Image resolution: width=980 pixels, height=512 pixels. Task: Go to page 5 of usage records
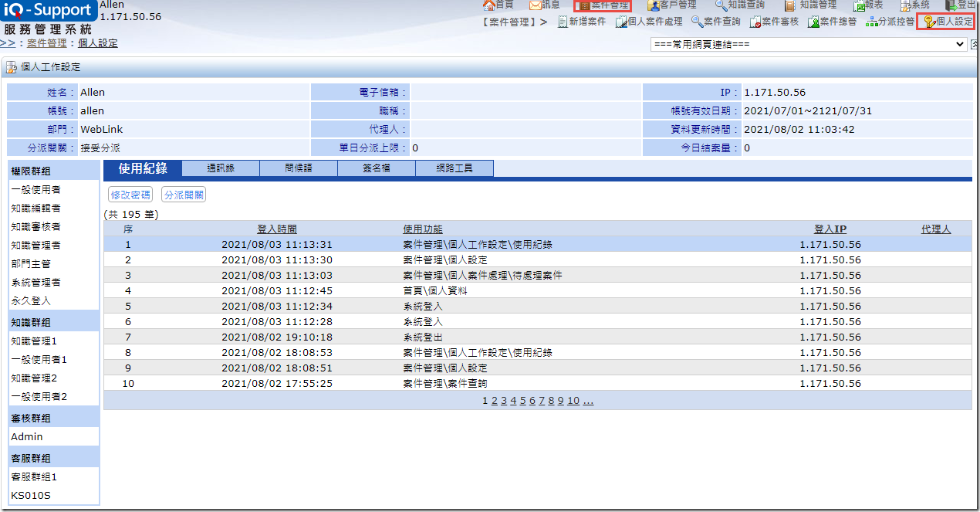522,401
